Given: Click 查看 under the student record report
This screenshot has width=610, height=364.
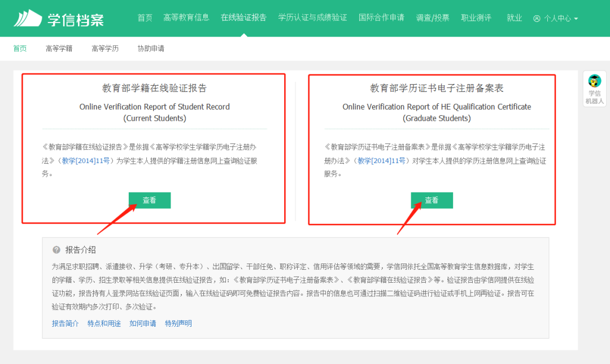Looking at the screenshot, I should click(150, 200).
